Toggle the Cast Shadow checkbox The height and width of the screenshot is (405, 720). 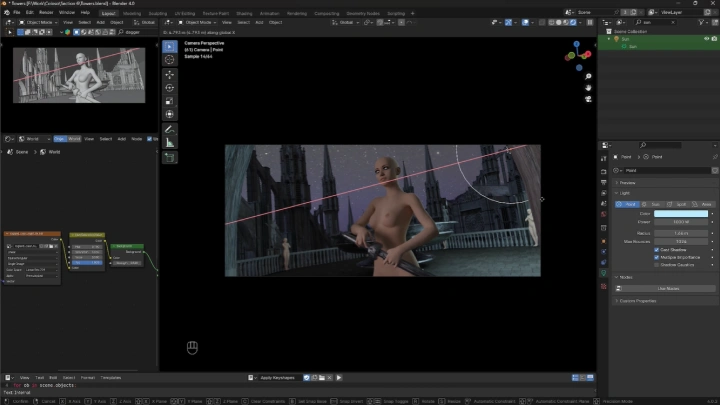(x=657, y=250)
